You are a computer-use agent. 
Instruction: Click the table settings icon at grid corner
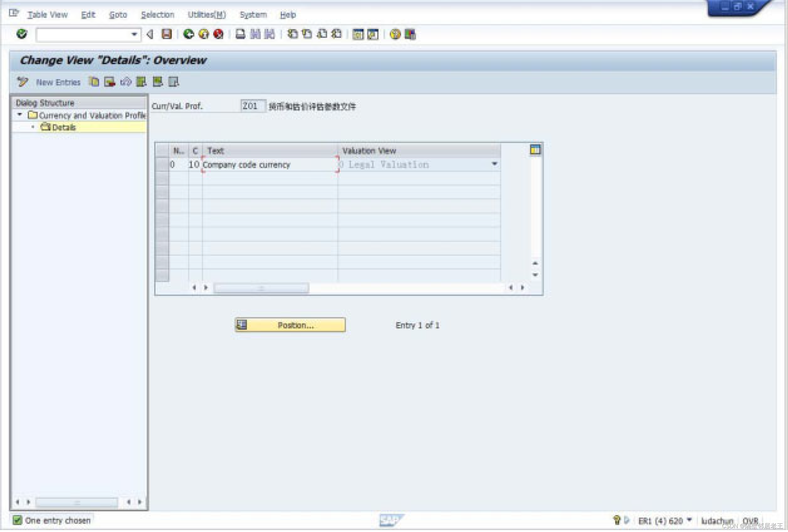535,149
